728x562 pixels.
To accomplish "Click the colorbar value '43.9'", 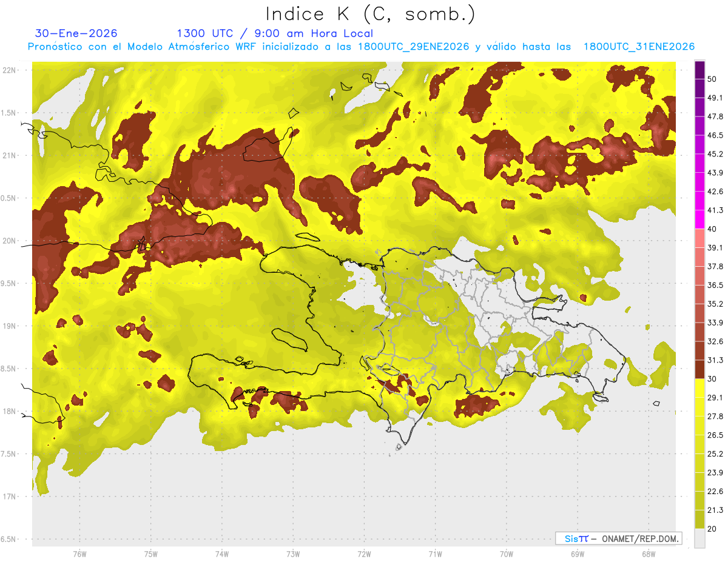I will (x=715, y=173).
